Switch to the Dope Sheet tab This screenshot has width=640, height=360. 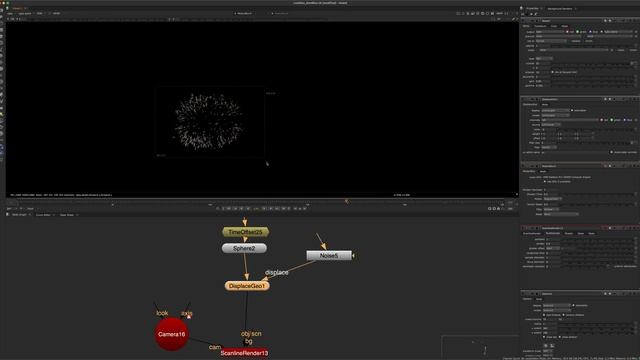coord(67,215)
